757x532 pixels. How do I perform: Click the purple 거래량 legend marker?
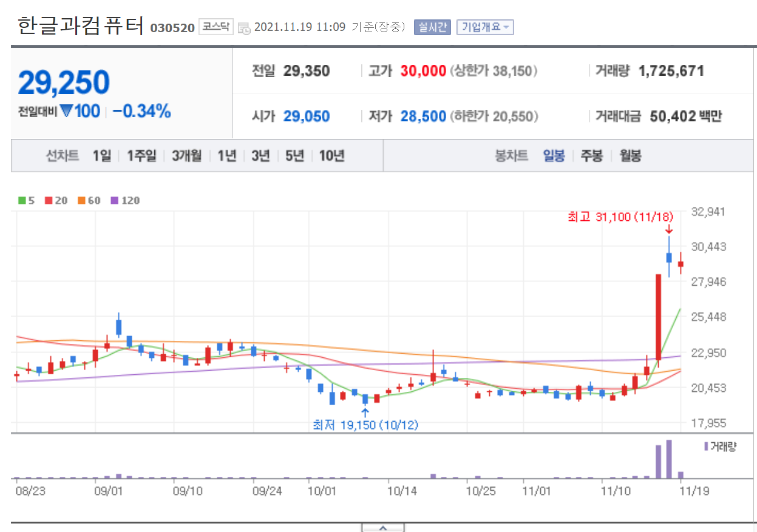[x=705, y=446]
